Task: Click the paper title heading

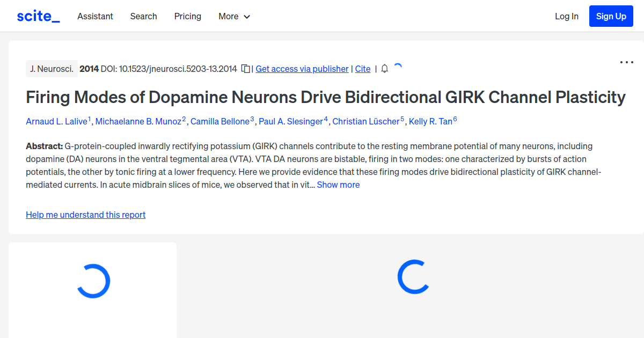Action: pyautogui.click(x=325, y=97)
